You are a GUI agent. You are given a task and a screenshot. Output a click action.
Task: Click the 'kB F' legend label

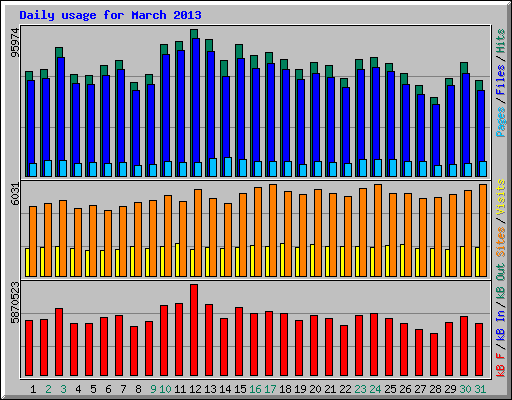pos(501,365)
